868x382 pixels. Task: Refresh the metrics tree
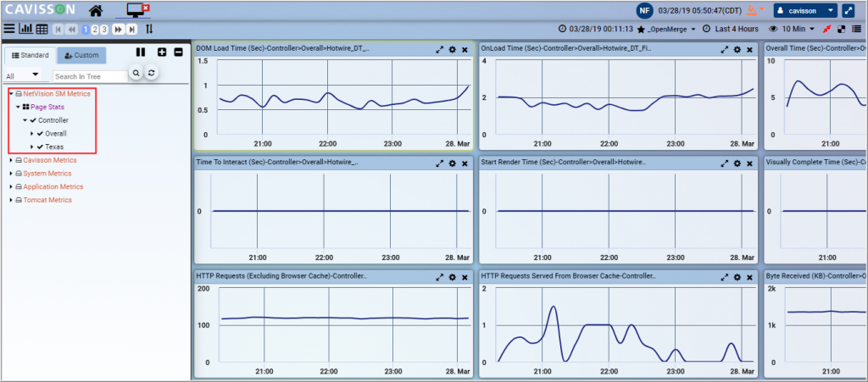click(151, 73)
